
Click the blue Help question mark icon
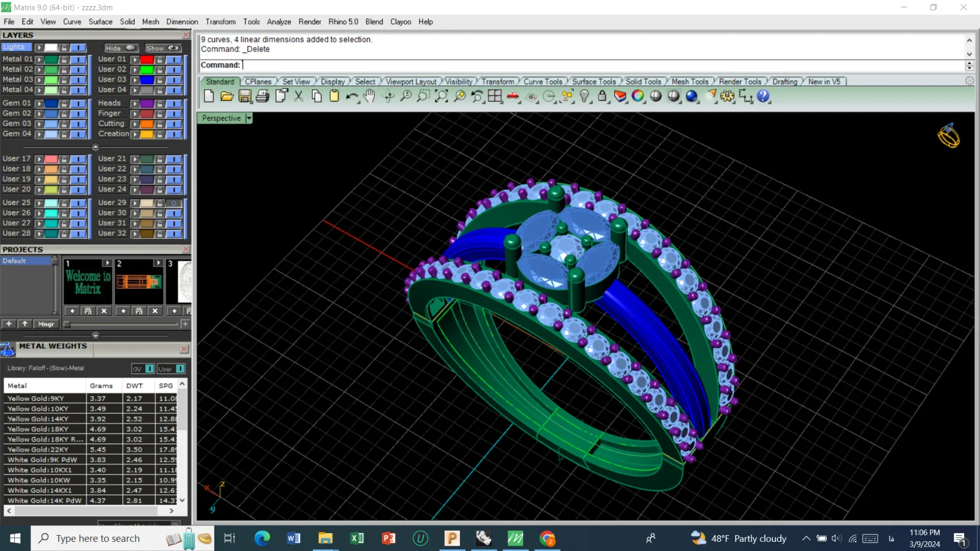[x=763, y=96]
